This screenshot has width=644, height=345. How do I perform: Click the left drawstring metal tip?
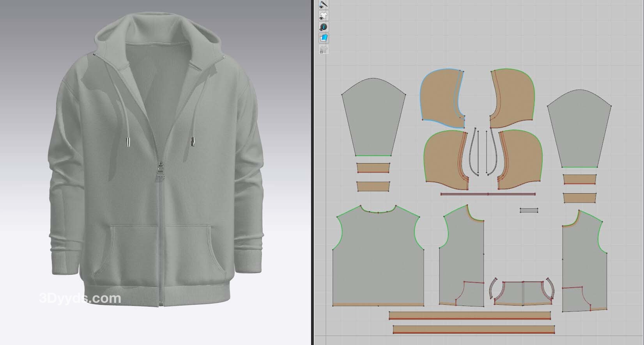pos(127,142)
